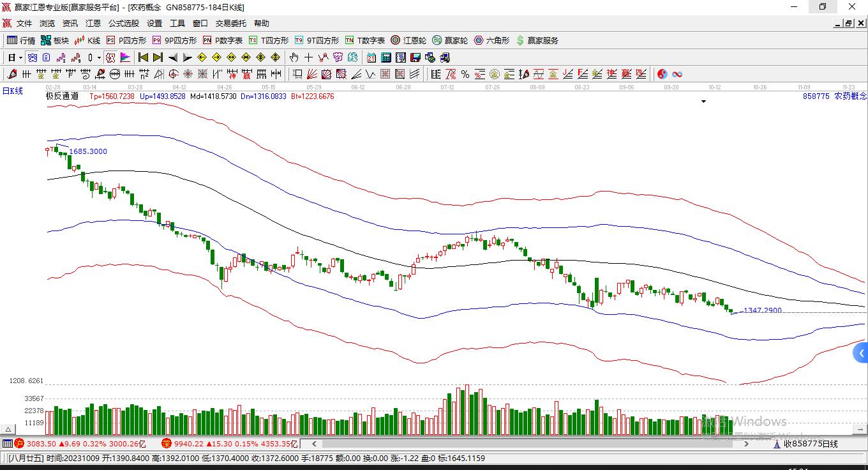The width and height of the screenshot is (868, 470).
Task: Select the crosshair cursor tool
Action: (308, 57)
